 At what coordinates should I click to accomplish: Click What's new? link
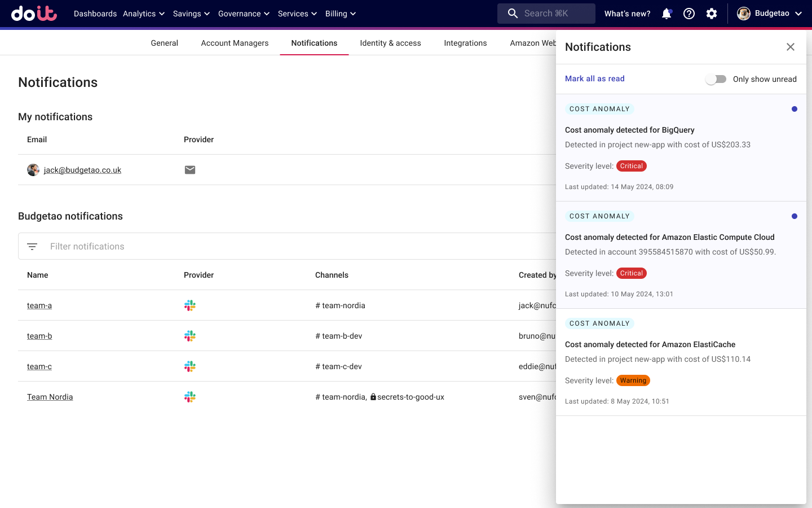point(628,14)
